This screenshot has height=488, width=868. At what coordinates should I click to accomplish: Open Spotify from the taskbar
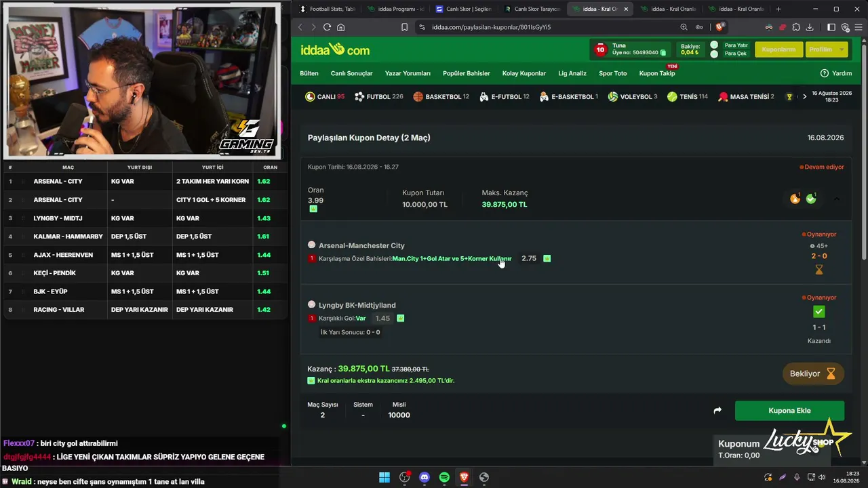[x=444, y=477]
